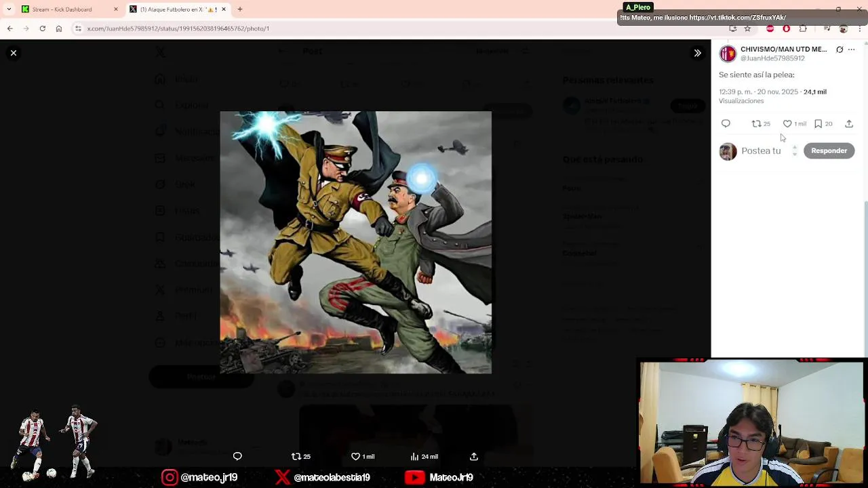The height and width of the screenshot is (488, 868).
Task: Click the reply avatar beside 'Postea tu'
Action: click(x=728, y=151)
